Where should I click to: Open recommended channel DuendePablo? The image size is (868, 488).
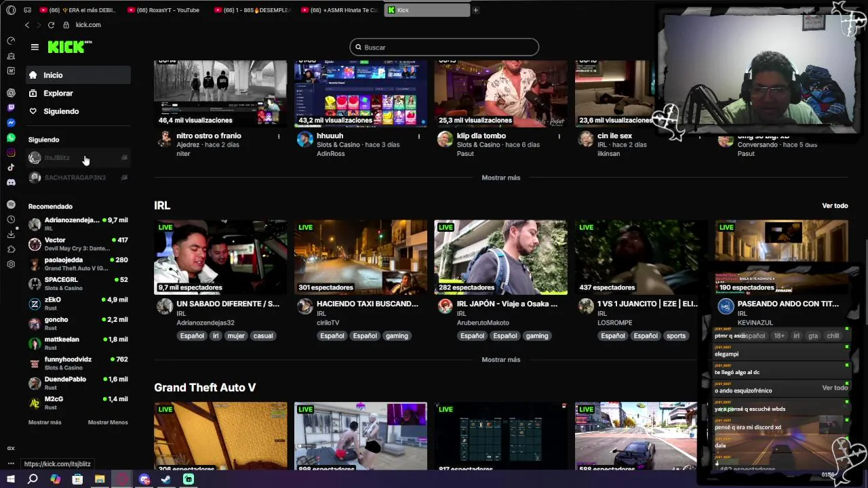tap(78, 383)
